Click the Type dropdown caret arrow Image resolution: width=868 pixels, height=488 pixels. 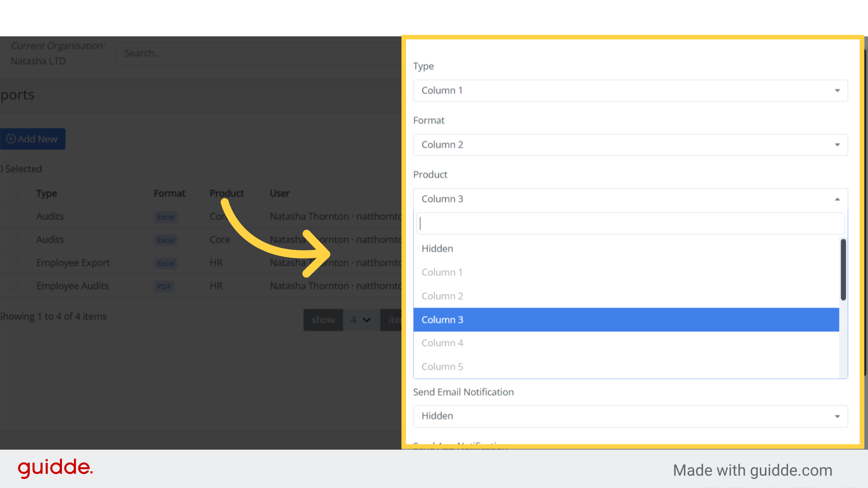point(837,90)
